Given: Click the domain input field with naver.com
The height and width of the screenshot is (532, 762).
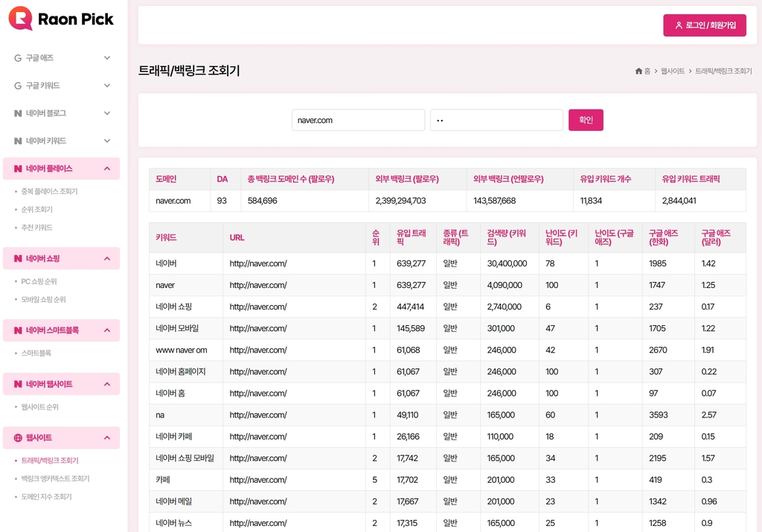Looking at the screenshot, I should tap(358, 120).
